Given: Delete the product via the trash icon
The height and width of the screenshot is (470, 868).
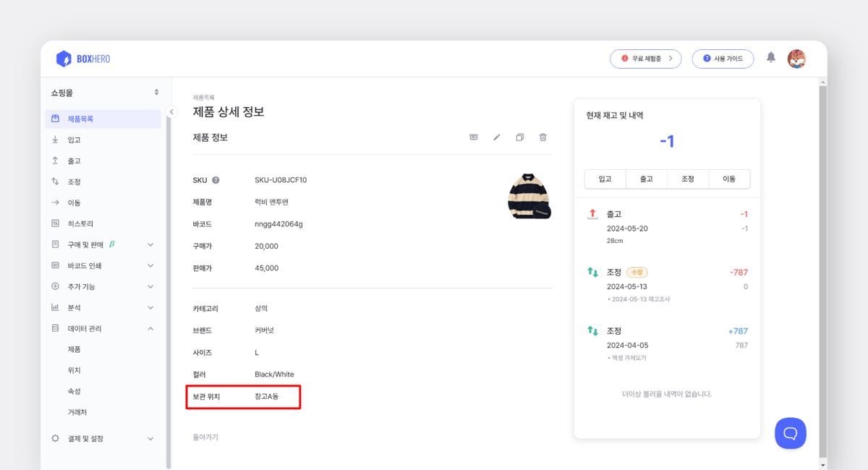Looking at the screenshot, I should [542, 137].
